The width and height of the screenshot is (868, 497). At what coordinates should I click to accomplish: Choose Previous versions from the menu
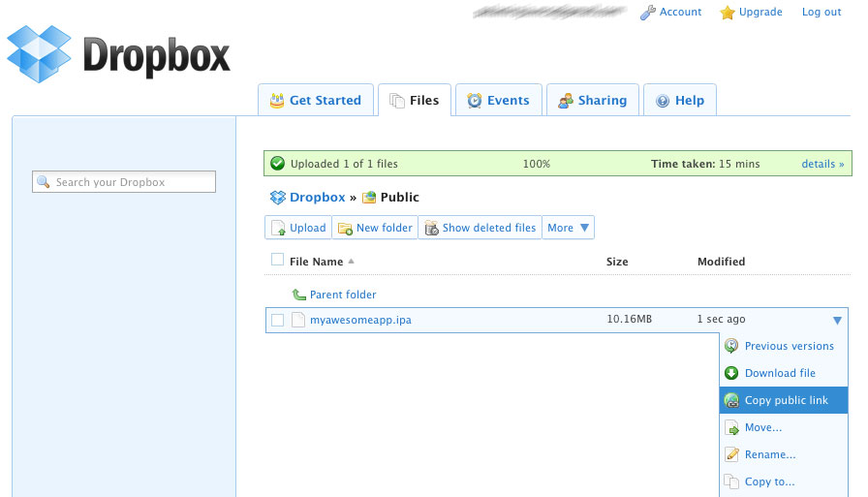point(784,346)
